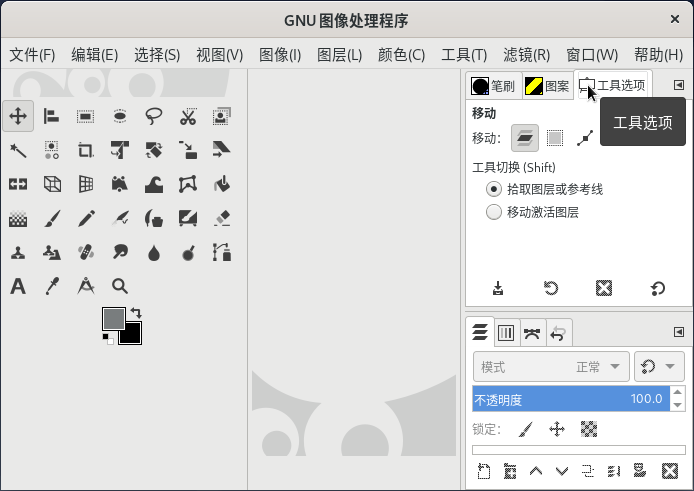This screenshot has width=694, height=491.
Task: Open the layers panel tab menu
Action: [x=679, y=332]
